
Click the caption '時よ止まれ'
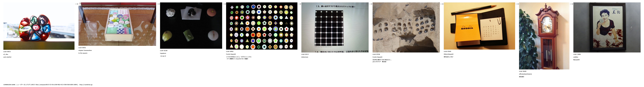(576, 60)
